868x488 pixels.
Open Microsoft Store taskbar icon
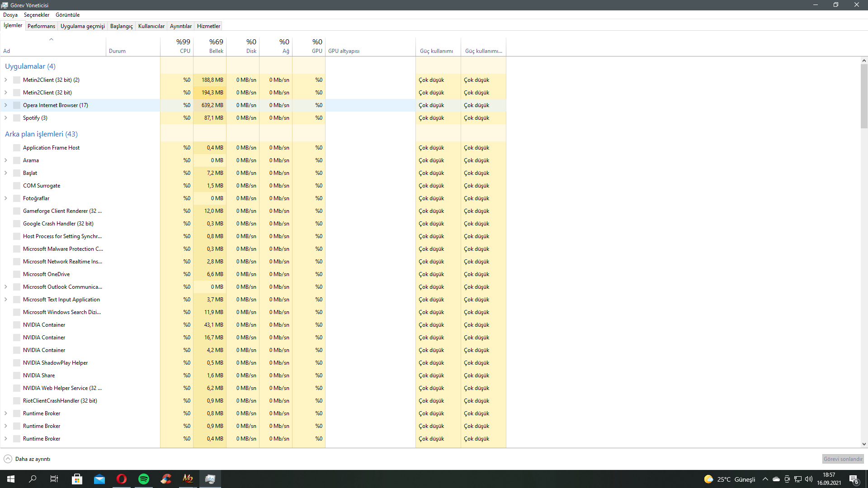(77, 479)
